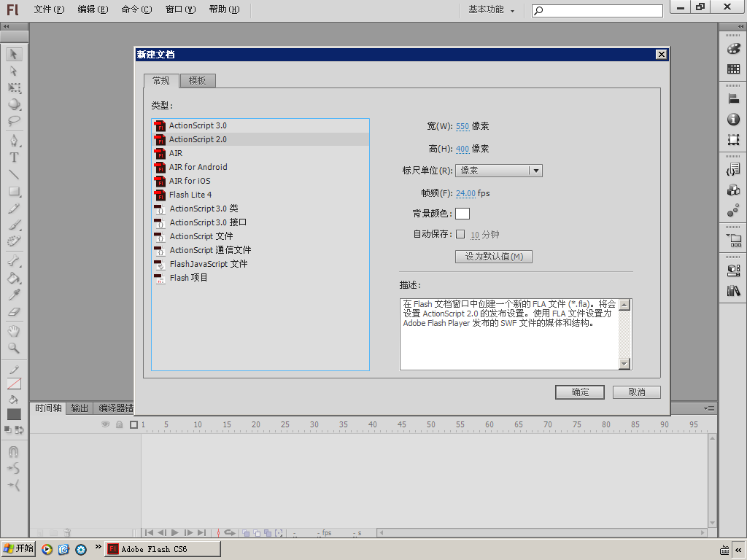Edit the height value 400
This screenshot has width=747, height=560.
pos(462,149)
